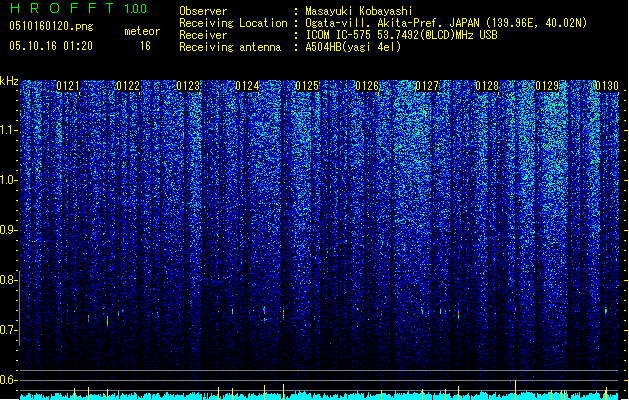Screen dimensions: 629x400
Task: Click the meteor count value 16
Action: click(x=145, y=46)
